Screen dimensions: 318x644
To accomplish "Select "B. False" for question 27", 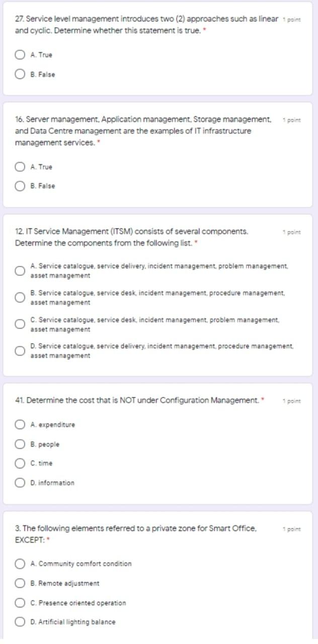I will tap(20, 73).
